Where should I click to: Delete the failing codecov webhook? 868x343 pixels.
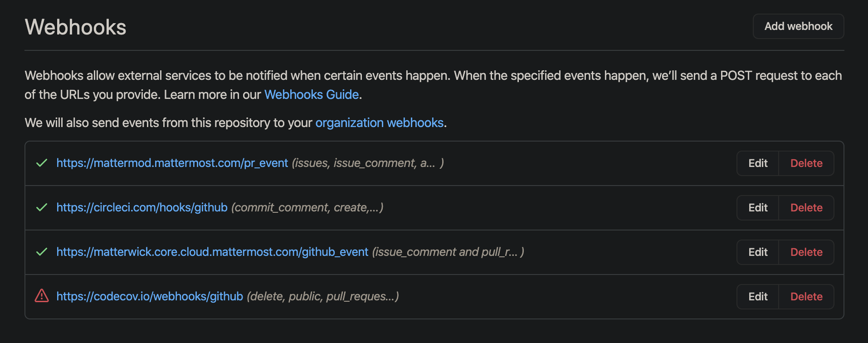(806, 296)
